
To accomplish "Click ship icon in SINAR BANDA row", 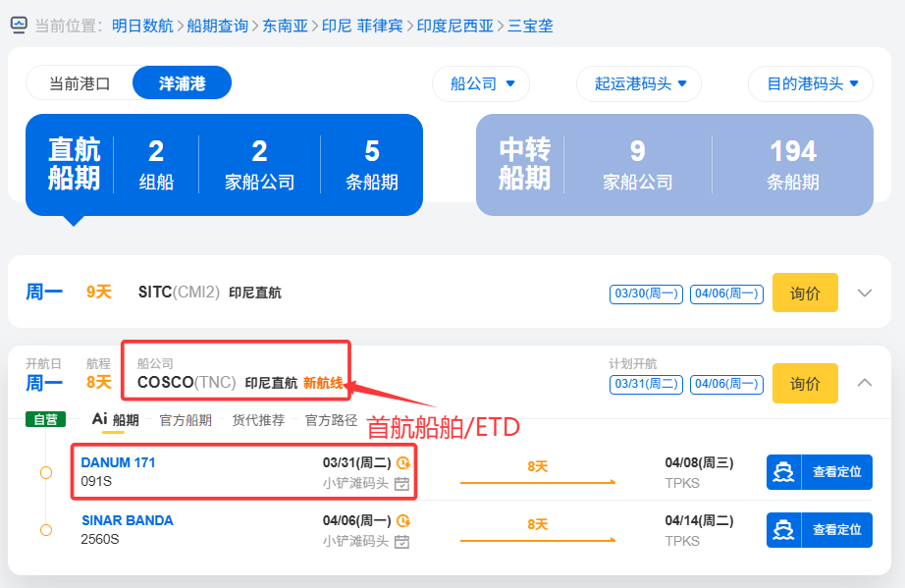I will coord(783,530).
